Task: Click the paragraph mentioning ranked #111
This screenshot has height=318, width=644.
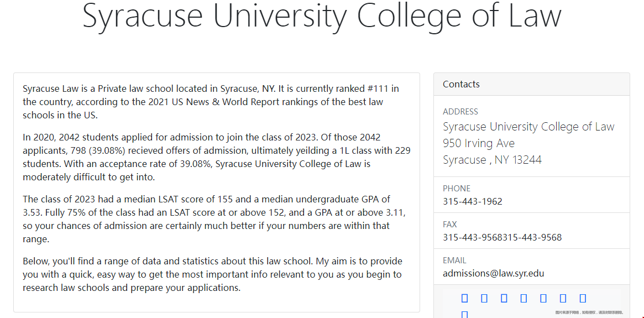Action: tap(211, 102)
